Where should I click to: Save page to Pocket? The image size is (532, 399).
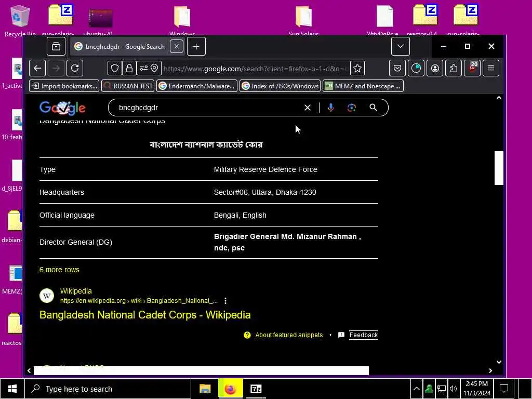coord(397,69)
